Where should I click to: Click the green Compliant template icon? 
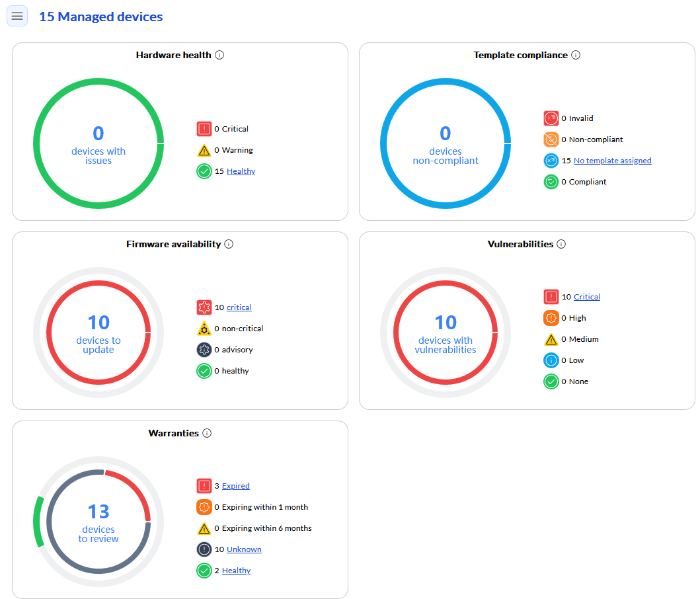tap(551, 182)
